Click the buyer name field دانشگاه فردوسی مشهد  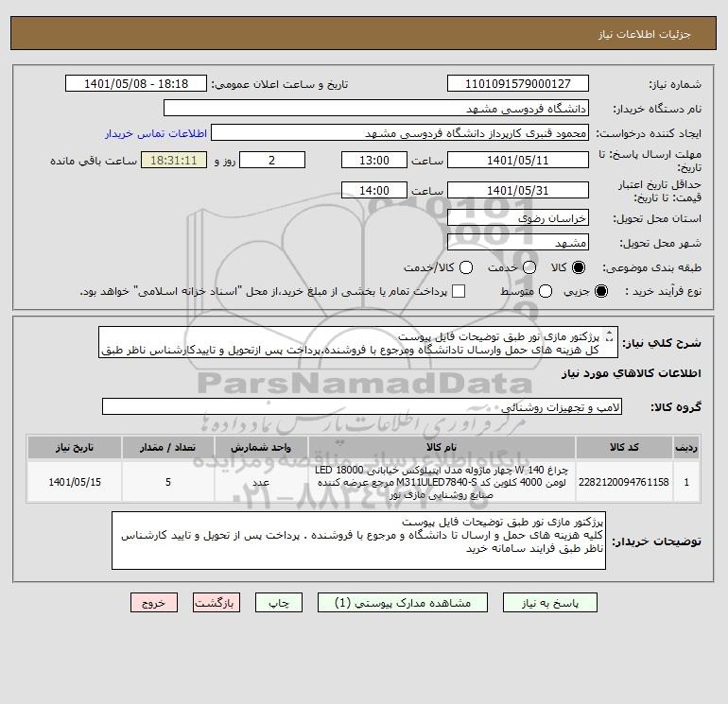point(376,109)
